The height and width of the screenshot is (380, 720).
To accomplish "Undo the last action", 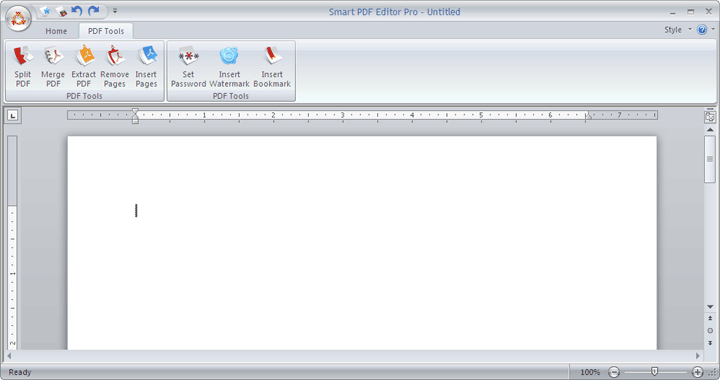I will tap(77, 11).
